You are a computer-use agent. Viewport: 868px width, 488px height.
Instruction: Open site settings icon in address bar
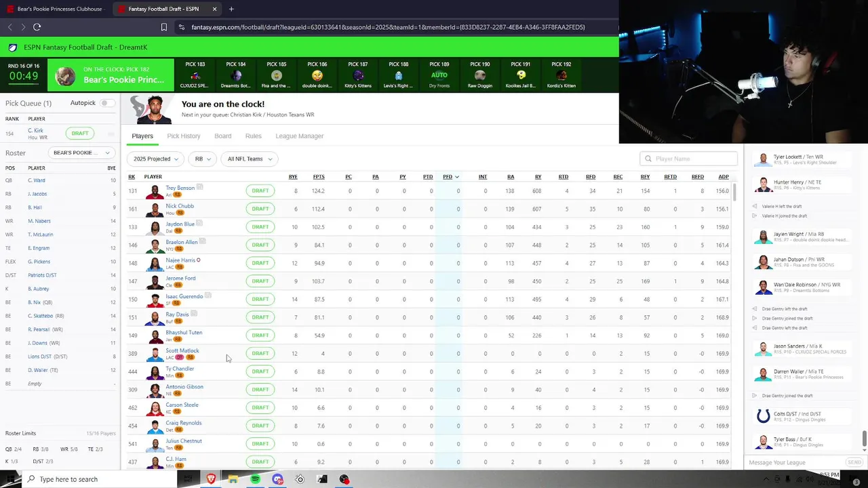tap(181, 27)
